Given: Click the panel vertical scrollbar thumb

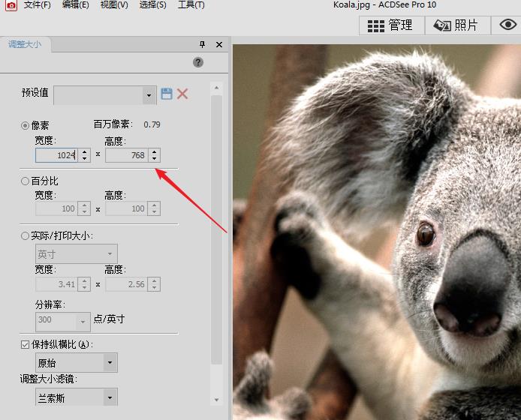Looking at the screenshot, I should [217, 229].
